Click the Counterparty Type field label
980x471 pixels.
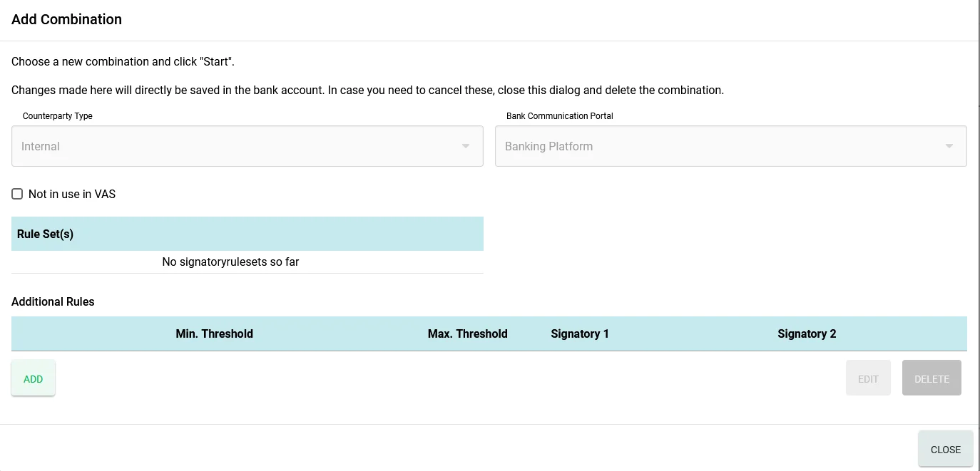(58, 116)
